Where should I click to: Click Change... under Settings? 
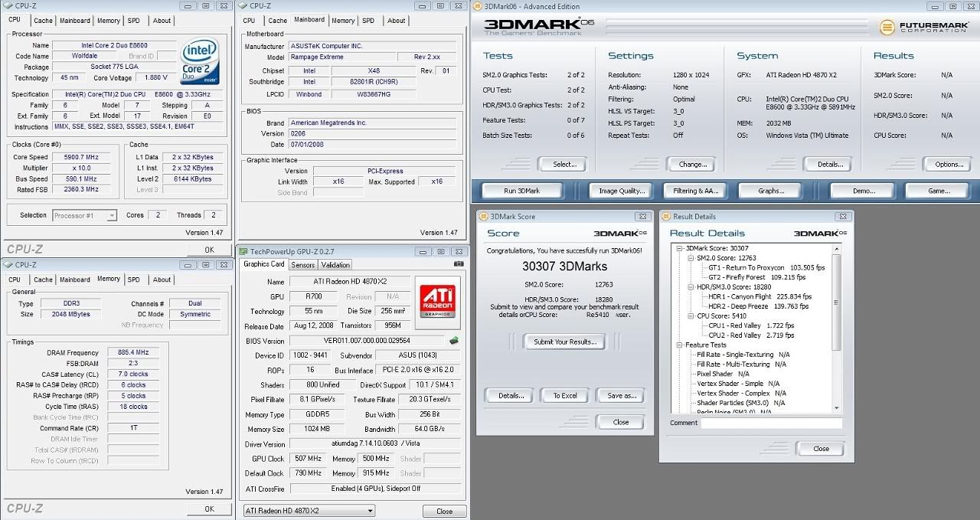(693, 164)
